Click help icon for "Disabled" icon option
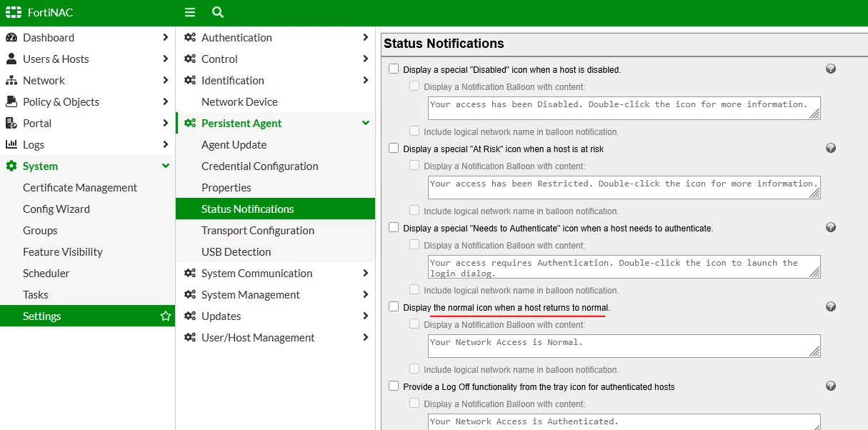The width and height of the screenshot is (868, 430). pos(831,69)
